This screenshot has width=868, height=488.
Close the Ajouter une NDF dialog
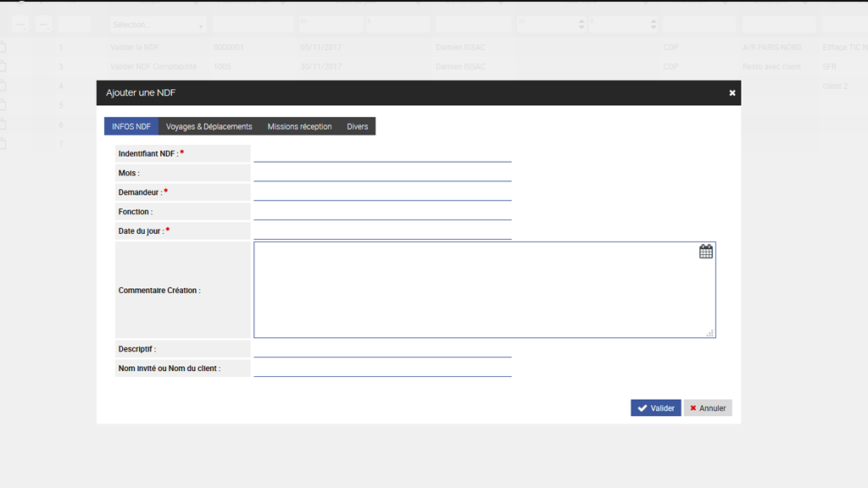pyautogui.click(x=732, y=93)
